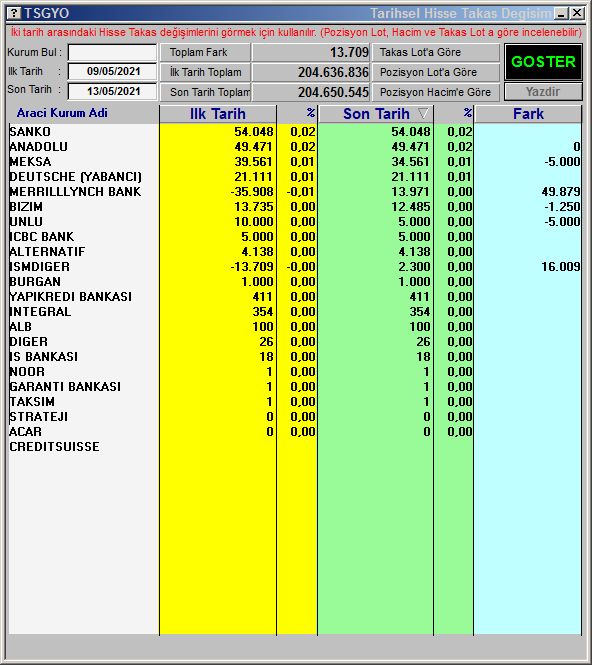
Task: Select Takas Lot'a Göre option
Action: pyautogui.click(x=436, y=52)
